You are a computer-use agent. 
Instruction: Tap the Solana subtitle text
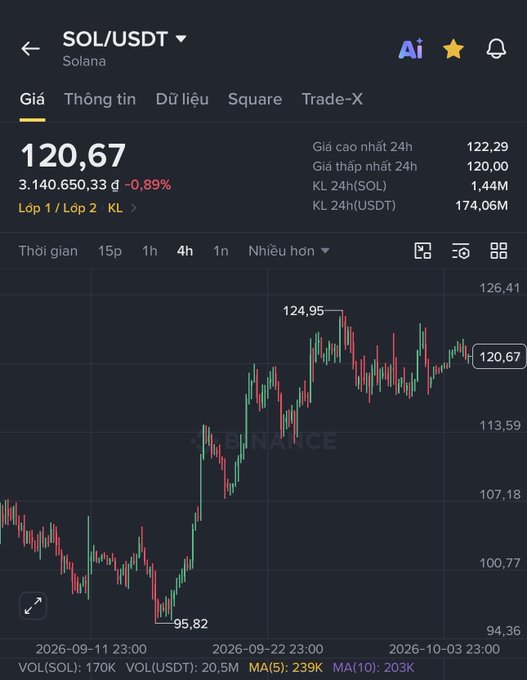point(84,61)
